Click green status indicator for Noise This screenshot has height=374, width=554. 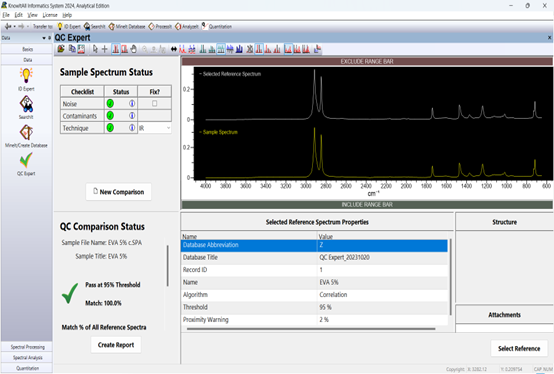(110, 103)
